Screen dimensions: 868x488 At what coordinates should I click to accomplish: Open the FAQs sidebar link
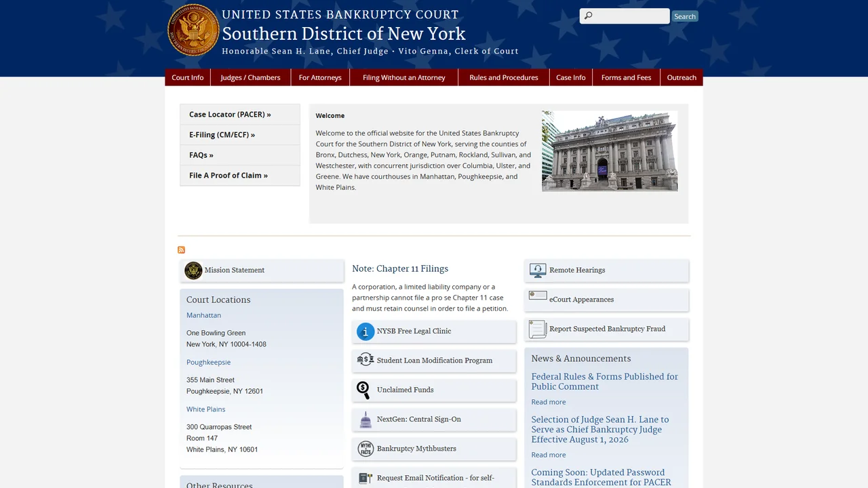point(201,155)
